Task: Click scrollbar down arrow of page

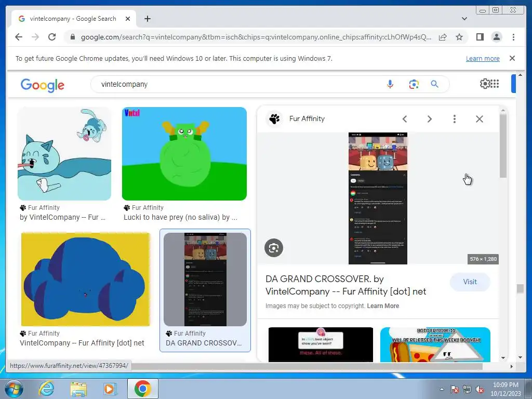Action: (520, 357)
